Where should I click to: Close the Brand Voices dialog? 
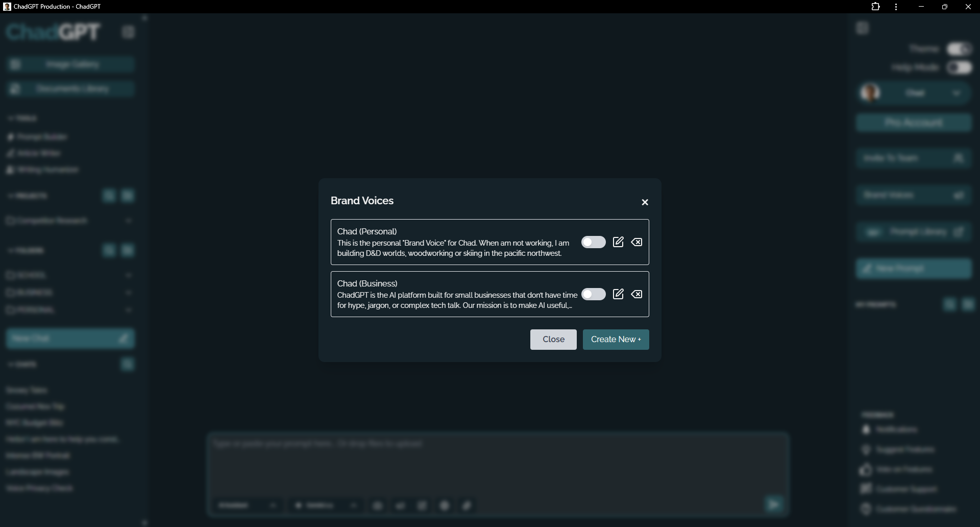[644, 202]
